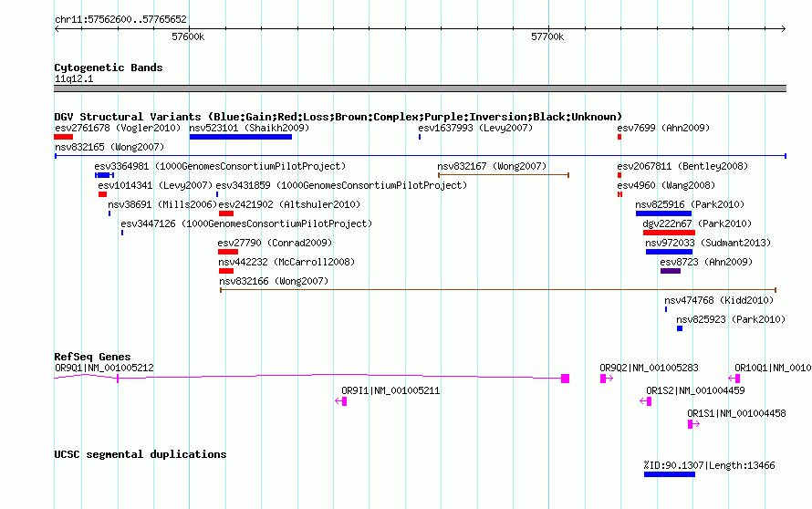812x509 pixels.
Task: Select the OR10Q1 gene arrow glyph
Action: [x=734, y=379]
